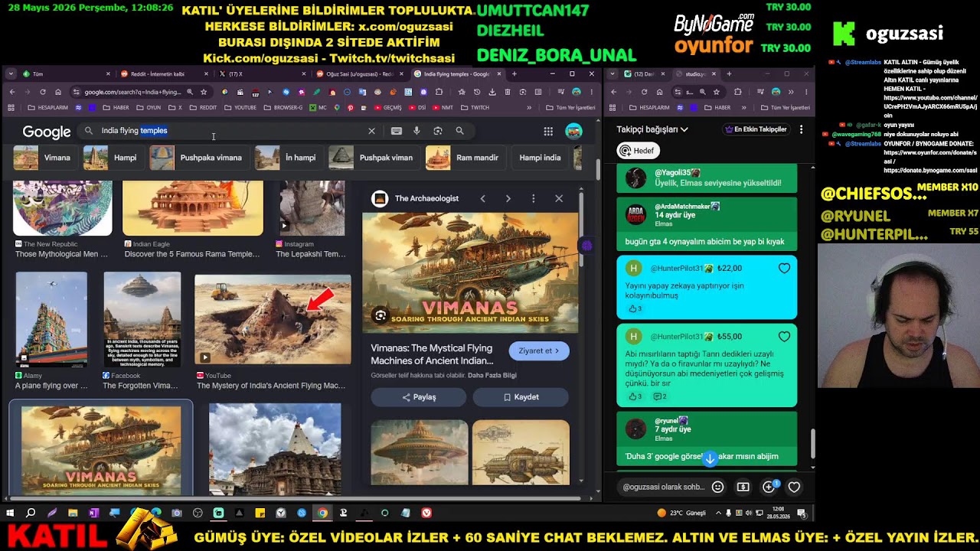
Task: Search the Vimanas image with Lens
Action: (x=380, y=315)
